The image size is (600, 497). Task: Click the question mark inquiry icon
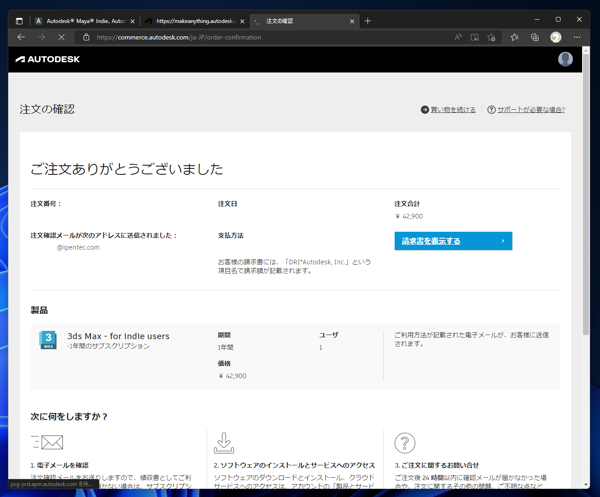click(404, 443)
